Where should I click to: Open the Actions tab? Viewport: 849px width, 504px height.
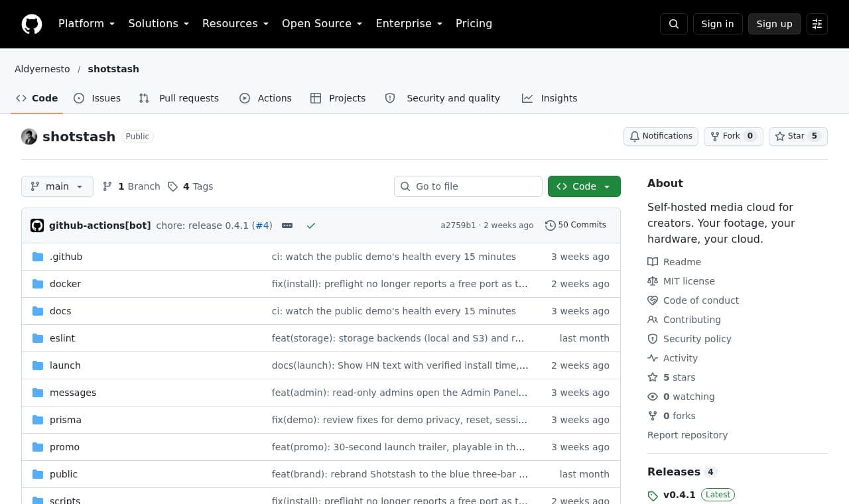tap(265, 98)
